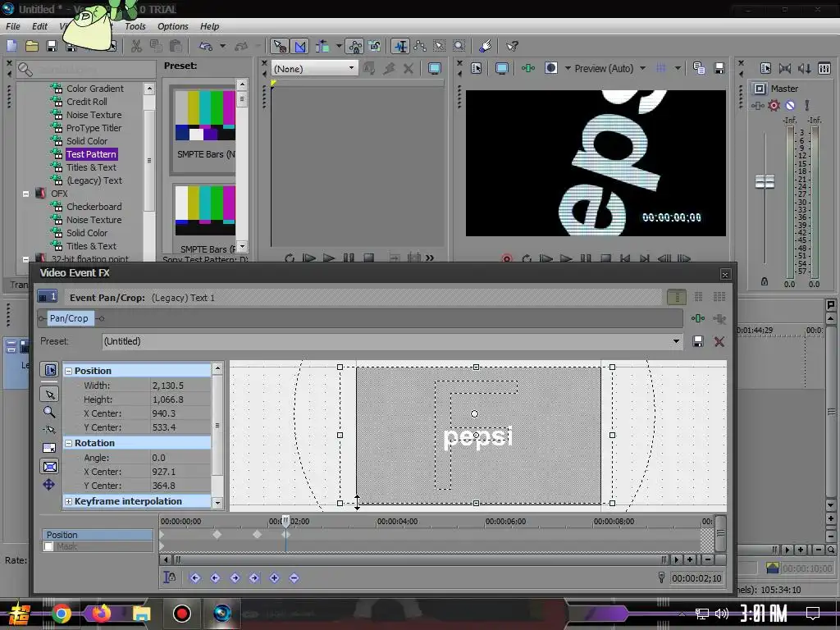Image resolution: width=840 pixels, height=630 pixels.
Task: Open the trimmer (None) media dropdown
Action: [314, 69]
